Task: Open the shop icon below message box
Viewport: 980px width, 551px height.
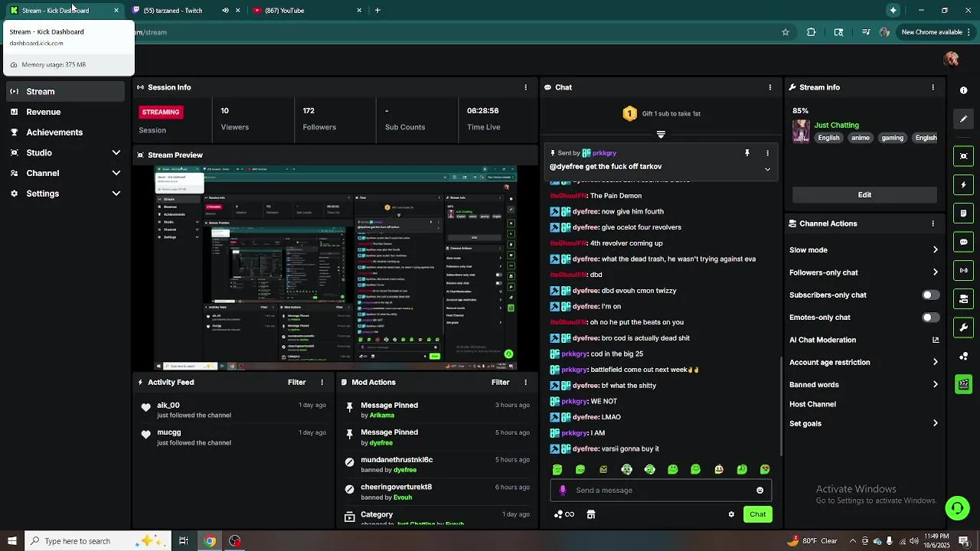Action: (591, 514)
